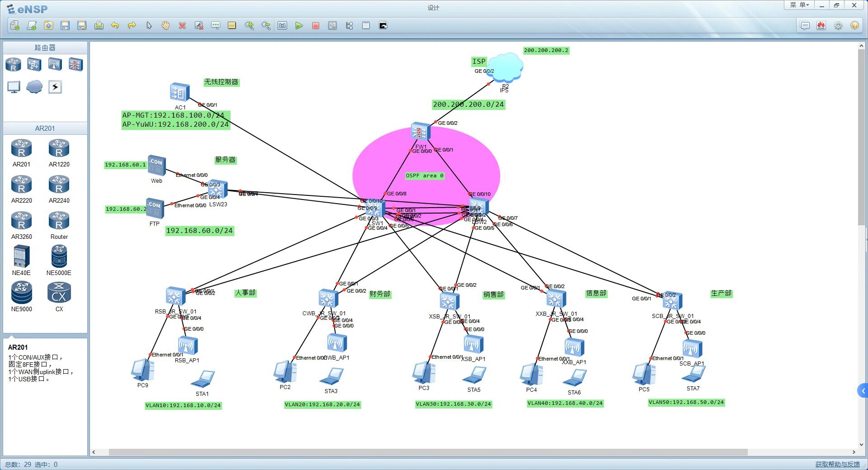The height and width of the screenshot is (470, 868).
Task: Open the settings gear icon
Action: (838, 26)
